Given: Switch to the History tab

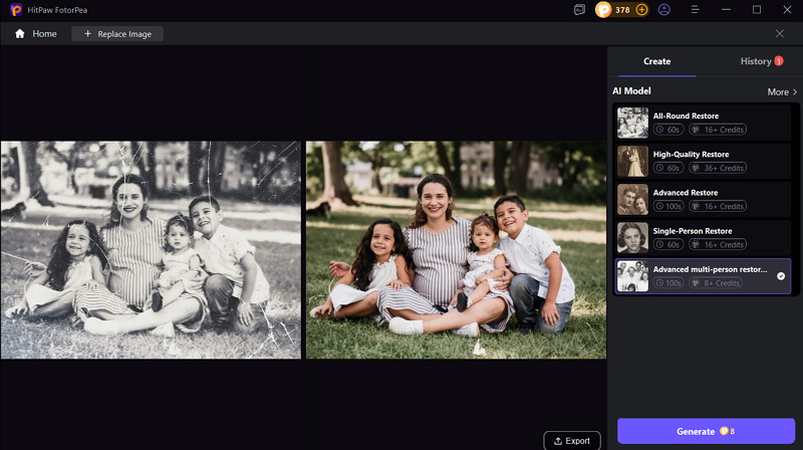Looking at the screenshot, I should (x=756, y=61).
